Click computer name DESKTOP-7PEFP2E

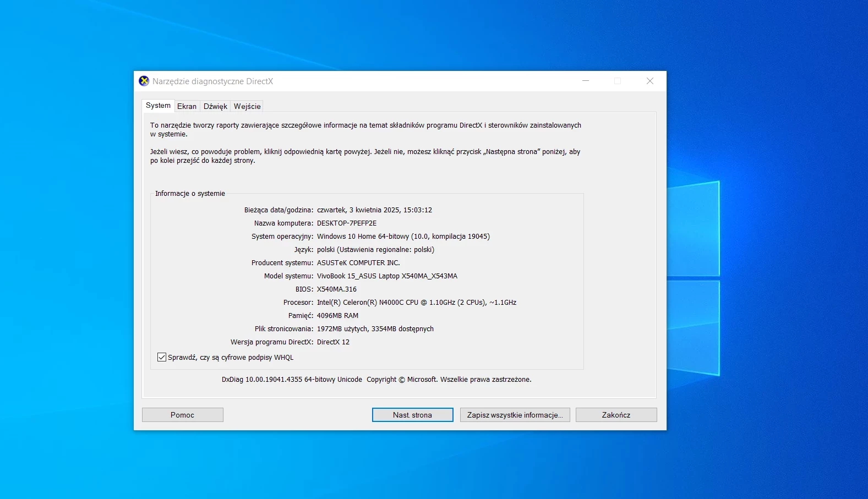tap(347, 223)
